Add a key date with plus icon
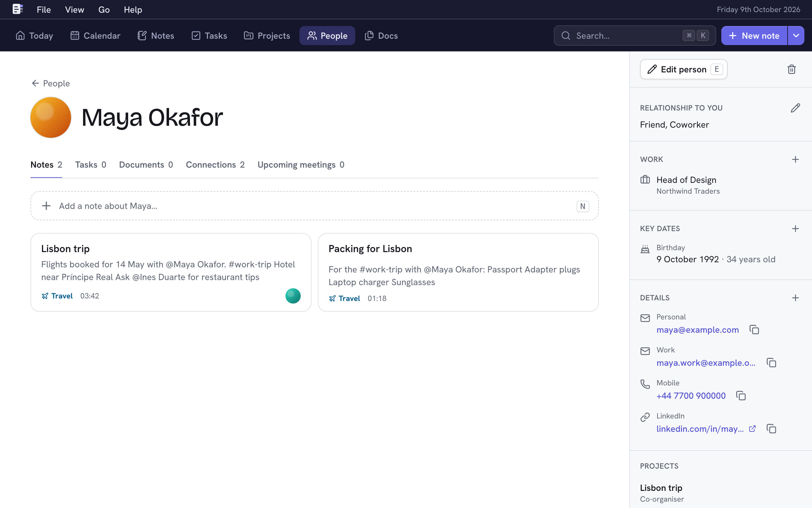 pyautogui.click(x=795, y=229)
